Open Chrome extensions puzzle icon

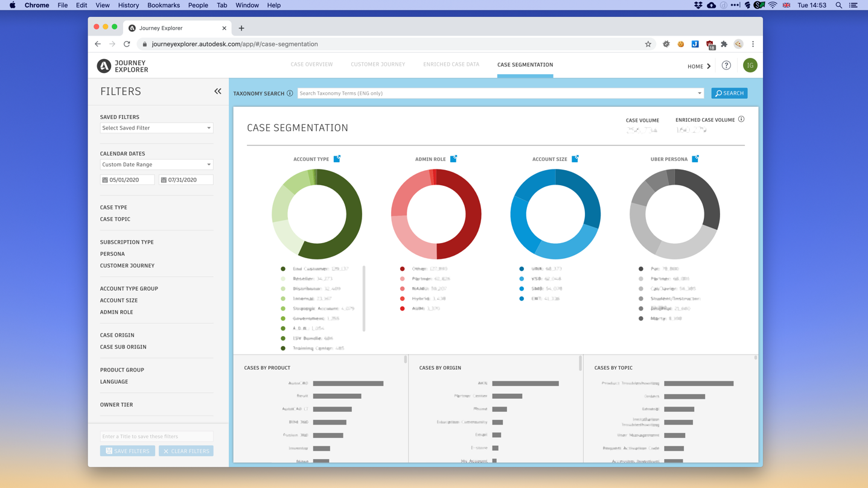(724, 44)
